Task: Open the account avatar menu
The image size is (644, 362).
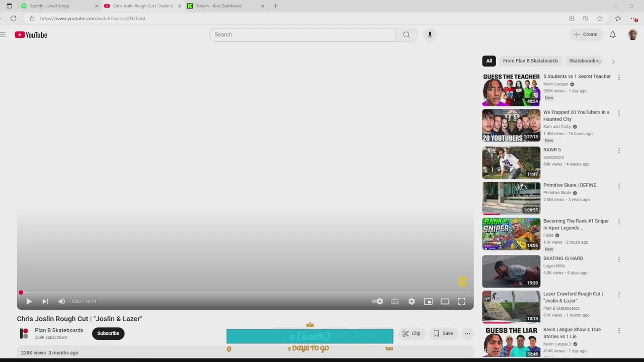Action: 632,35
